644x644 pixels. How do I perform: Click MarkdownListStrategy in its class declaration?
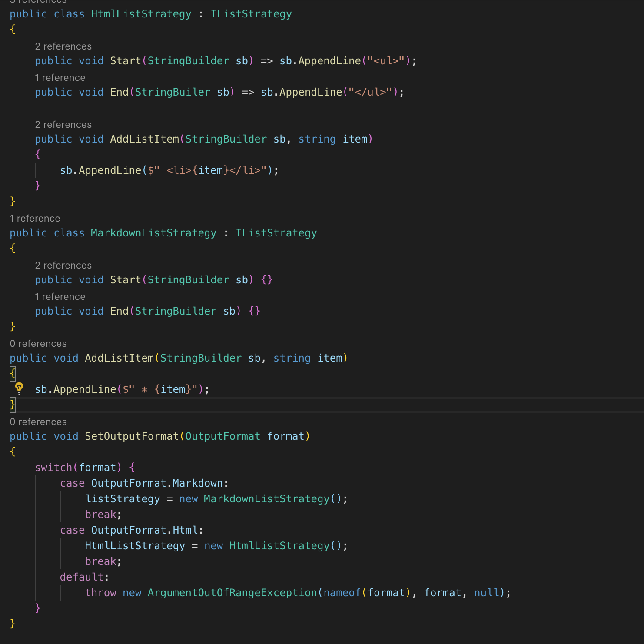click(154, 233)
